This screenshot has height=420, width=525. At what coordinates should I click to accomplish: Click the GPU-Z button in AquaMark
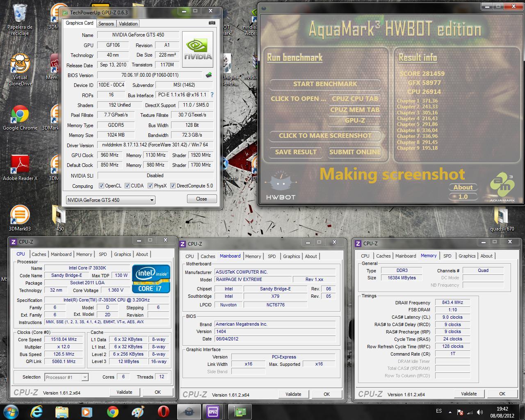[355, 121]
